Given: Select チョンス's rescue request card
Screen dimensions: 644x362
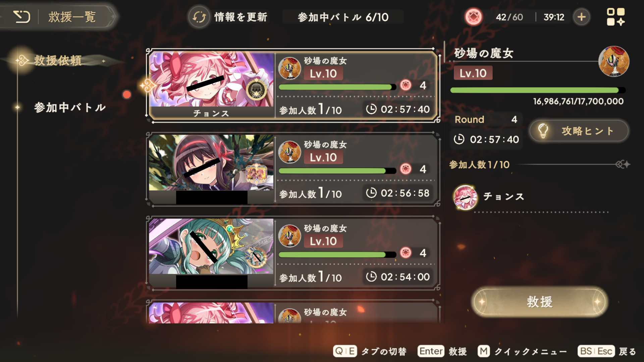Looking at the screenshot, I should [293, 85].
